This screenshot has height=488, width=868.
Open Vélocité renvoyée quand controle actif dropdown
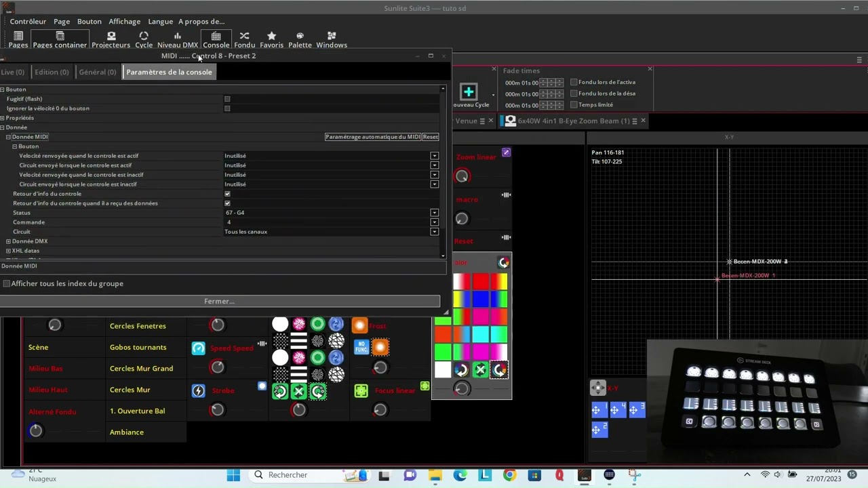point(435,156)
